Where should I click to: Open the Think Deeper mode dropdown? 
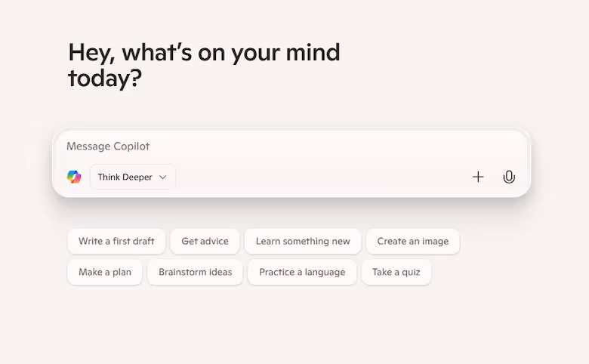[x=133, y=177]
